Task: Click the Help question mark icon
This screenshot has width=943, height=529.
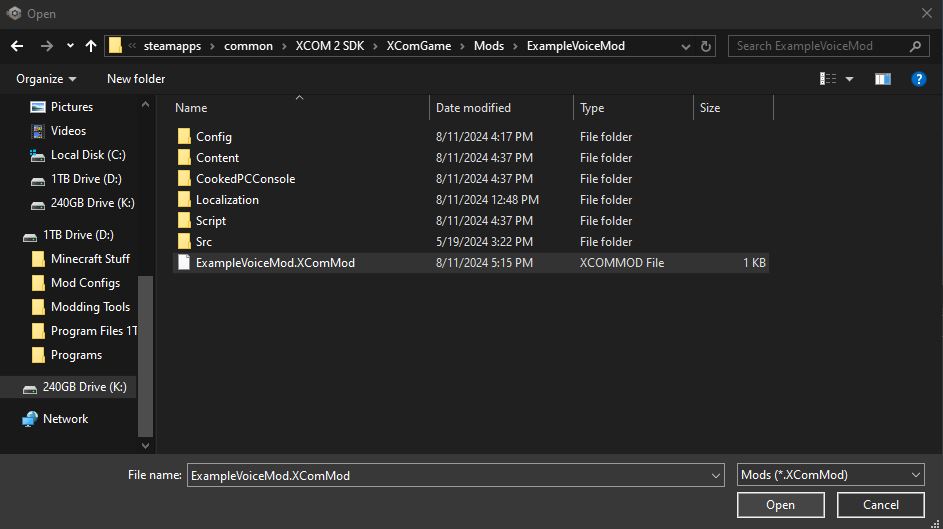Action: (918, 79)
